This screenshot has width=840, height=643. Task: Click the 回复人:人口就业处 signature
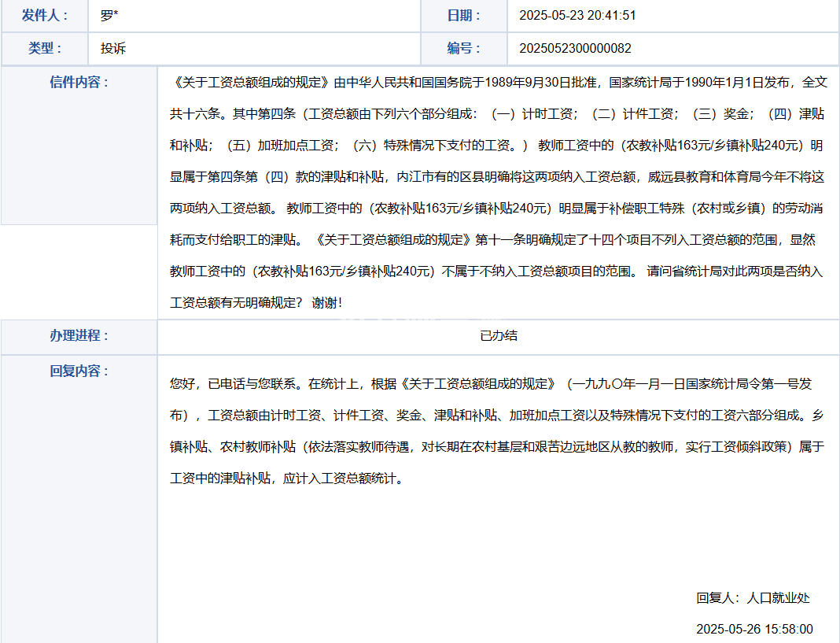click(x=753, y=598)
